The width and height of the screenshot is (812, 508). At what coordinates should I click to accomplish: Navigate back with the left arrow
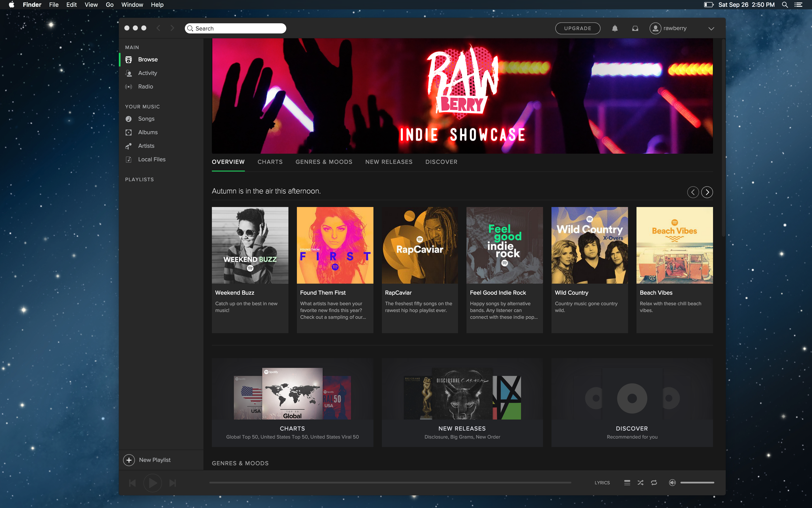158,28
